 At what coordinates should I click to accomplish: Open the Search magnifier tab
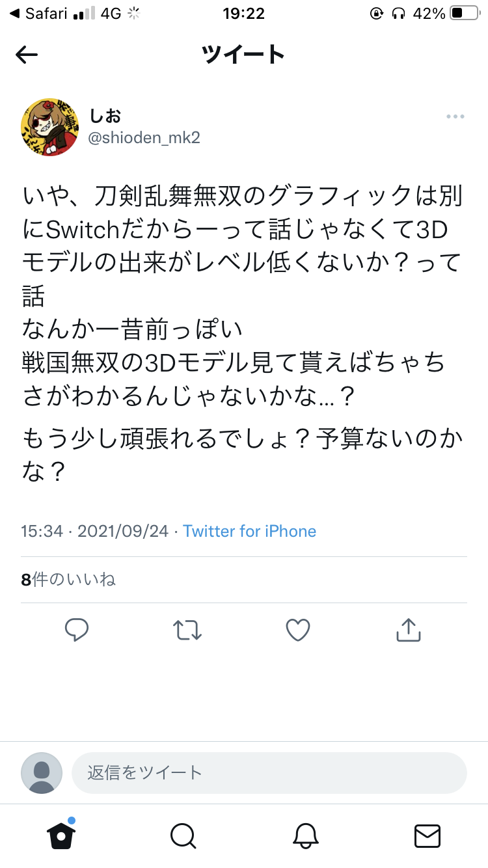183,835
